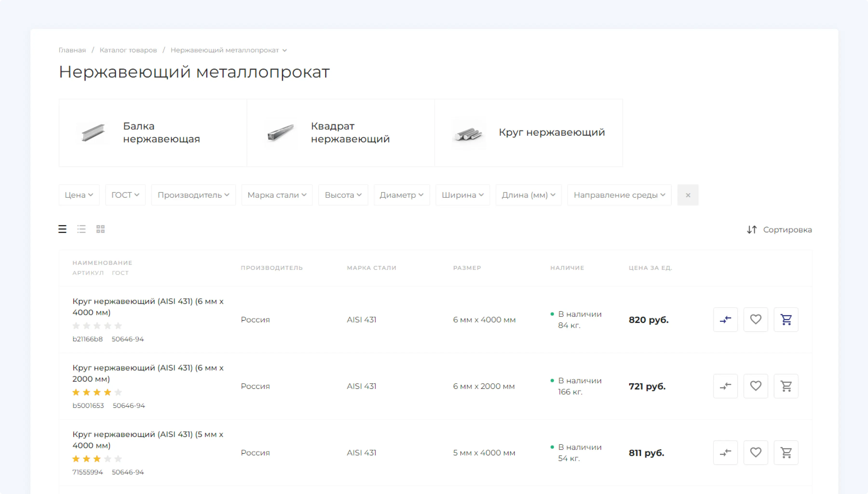Click the sort arrows icon
The width and height of the screenshot is (868, 494).
[x=752, y=230]
